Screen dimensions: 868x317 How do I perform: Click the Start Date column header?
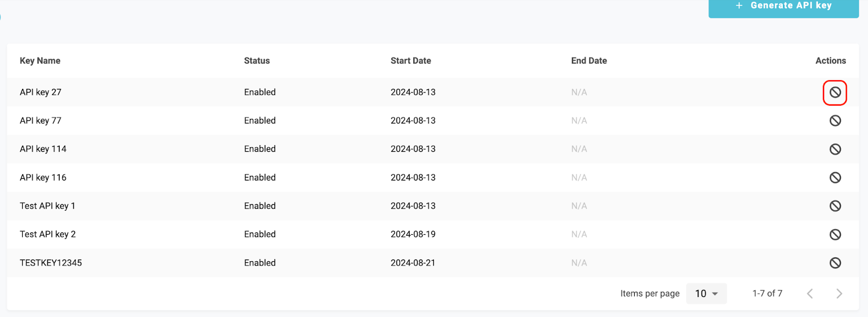click(411, 61)
